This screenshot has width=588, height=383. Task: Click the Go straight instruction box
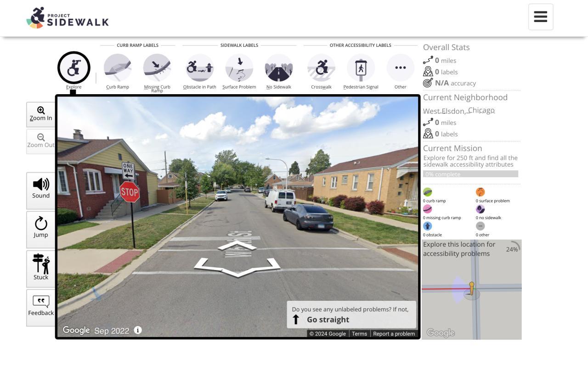pyautogui.click(x=351, y=315)
